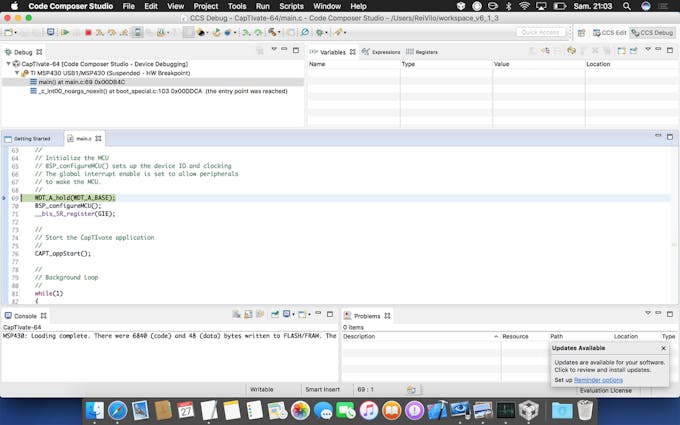Click the Quick Access search field
This screenshot has height=425, width=680.
tap(541, 33)
